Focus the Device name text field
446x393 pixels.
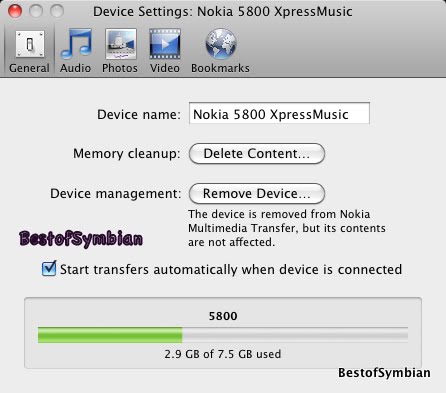tap(279, 113)
